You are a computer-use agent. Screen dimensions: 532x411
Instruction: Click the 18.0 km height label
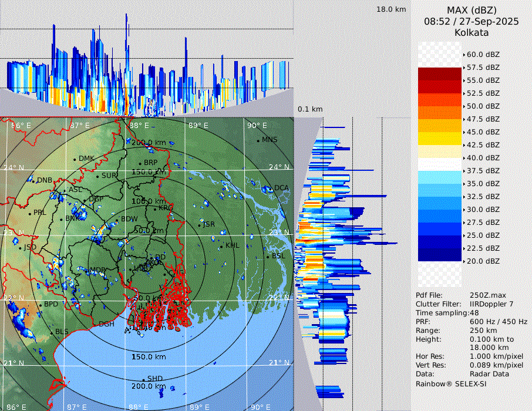[x=391, y=9]
